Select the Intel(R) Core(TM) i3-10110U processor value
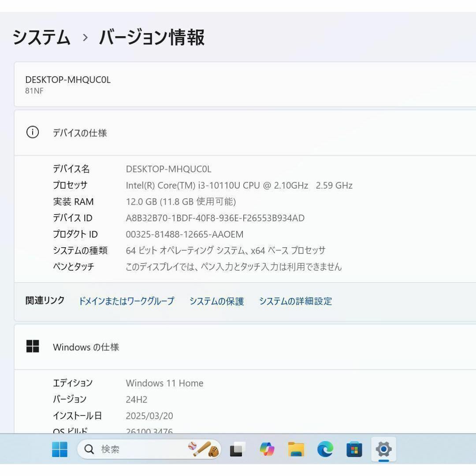Screen dimensions: 476x476 click(239, 186)
